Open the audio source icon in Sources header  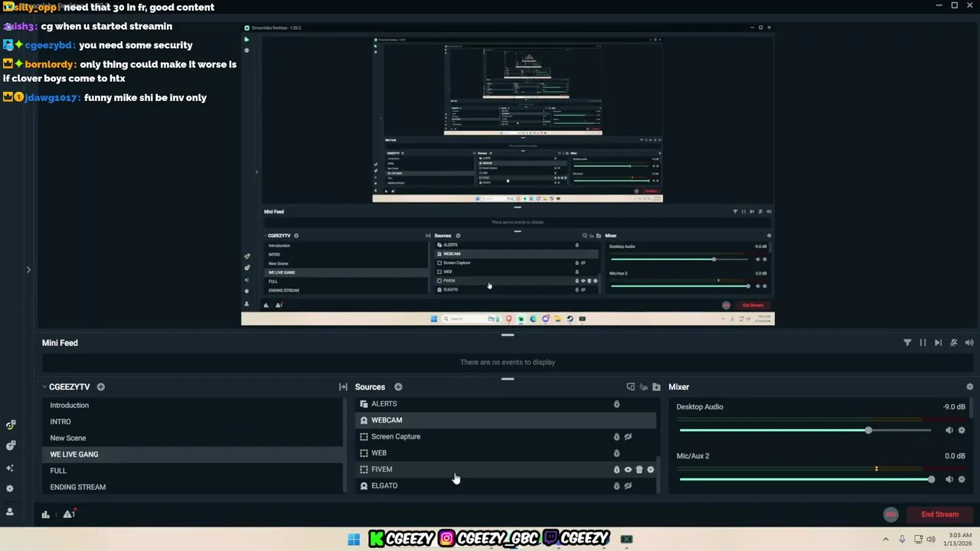(x=643, y=387)
